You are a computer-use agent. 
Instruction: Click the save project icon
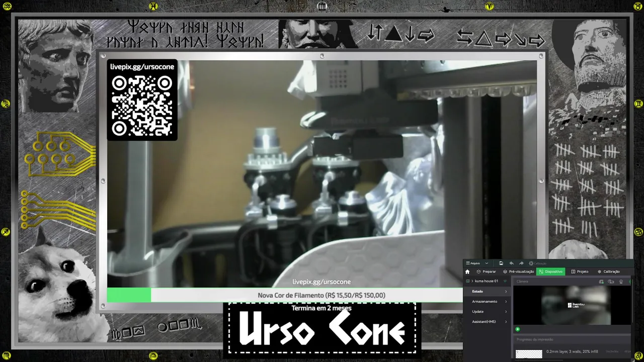coord(501,263)
